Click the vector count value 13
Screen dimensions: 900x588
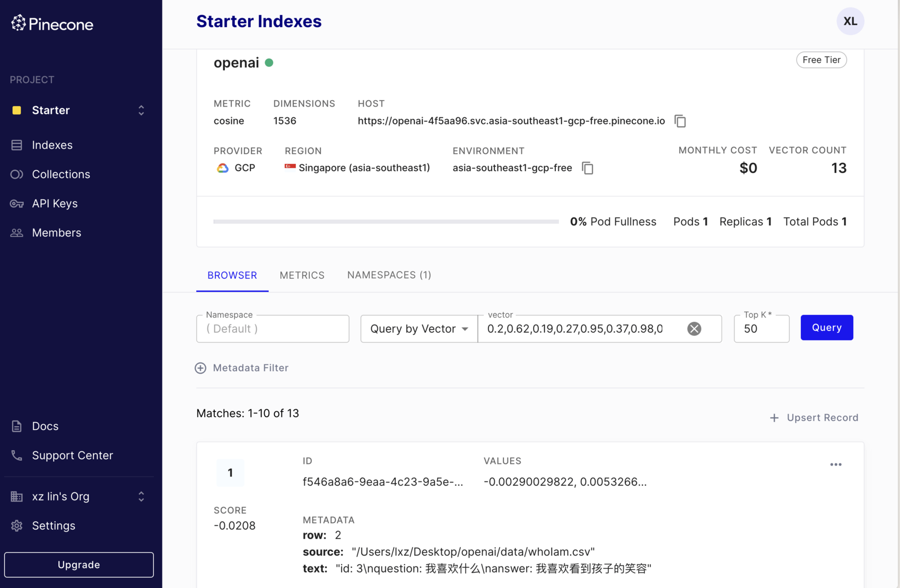[838, 168]
